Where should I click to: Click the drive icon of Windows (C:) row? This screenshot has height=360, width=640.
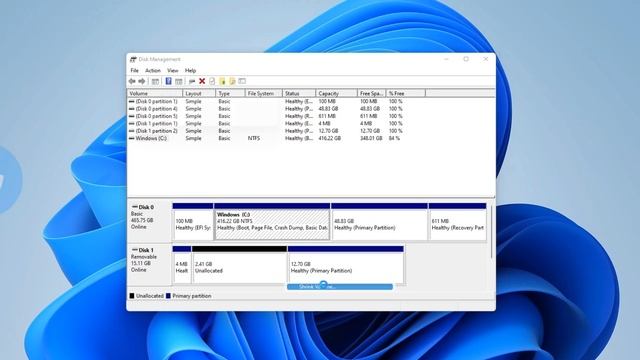131,138
